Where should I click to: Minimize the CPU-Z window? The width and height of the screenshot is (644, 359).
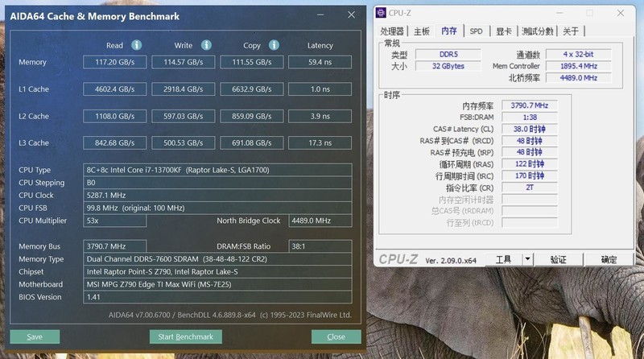pos(559,13)
